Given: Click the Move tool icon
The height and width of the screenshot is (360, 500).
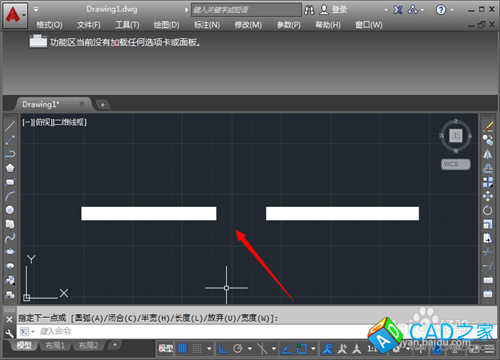Looking at the screenshot, I should tap(488, 196).
